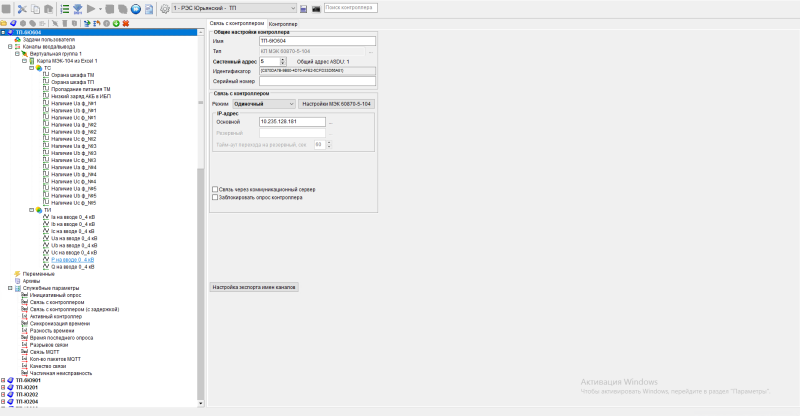The image size is (800, 416).
Task: Switch to the Контроллер tab
Action: tap(283, 24)
